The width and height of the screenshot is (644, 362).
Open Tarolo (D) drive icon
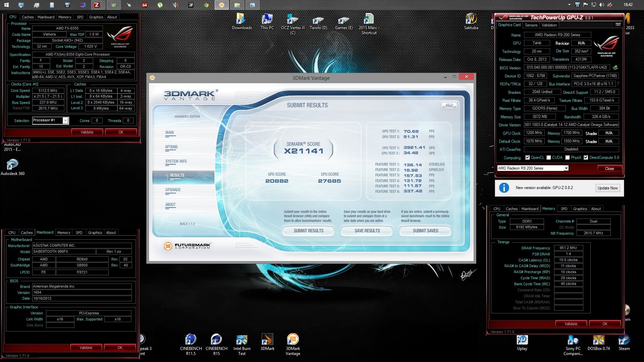pos(318,21)
